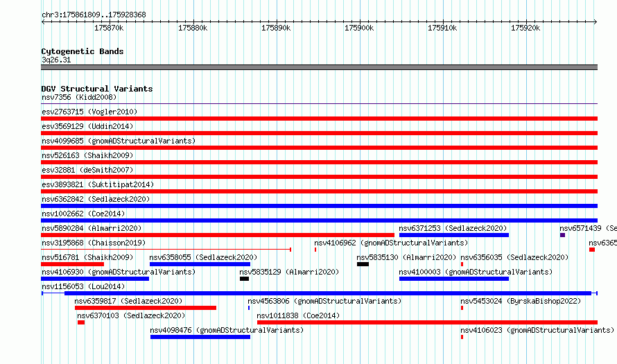This screenshot has height=364, width=617.
Task: Click nsv4106023 gnomAD variant label
Action: (x=537, y=330)
